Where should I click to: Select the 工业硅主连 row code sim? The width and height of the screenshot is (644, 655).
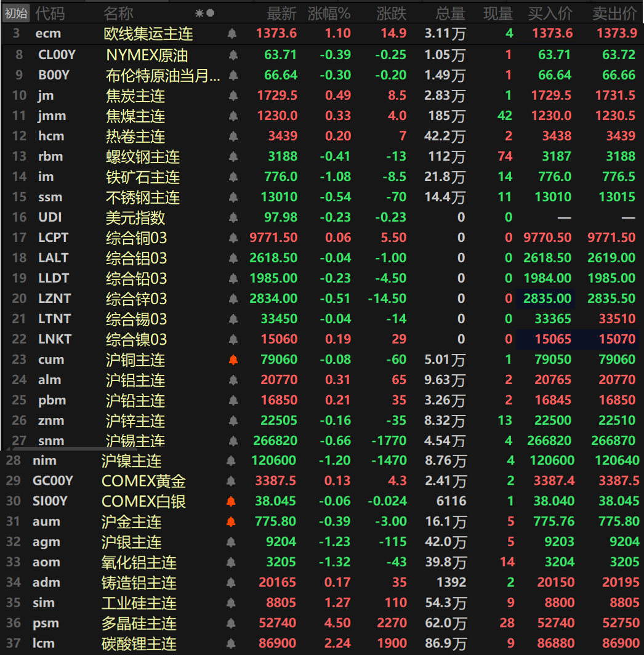click(x=43, y=603)
